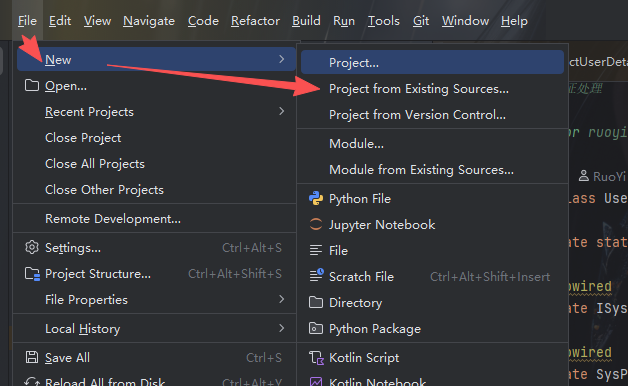Open the File menu
Image resolution: width=628 pixels, height=386 pixels.
click(x=27, y=21)
